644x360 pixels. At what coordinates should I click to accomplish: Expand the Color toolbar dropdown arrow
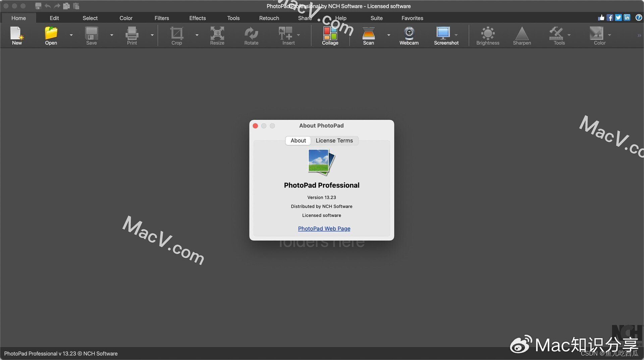[609, 35]
